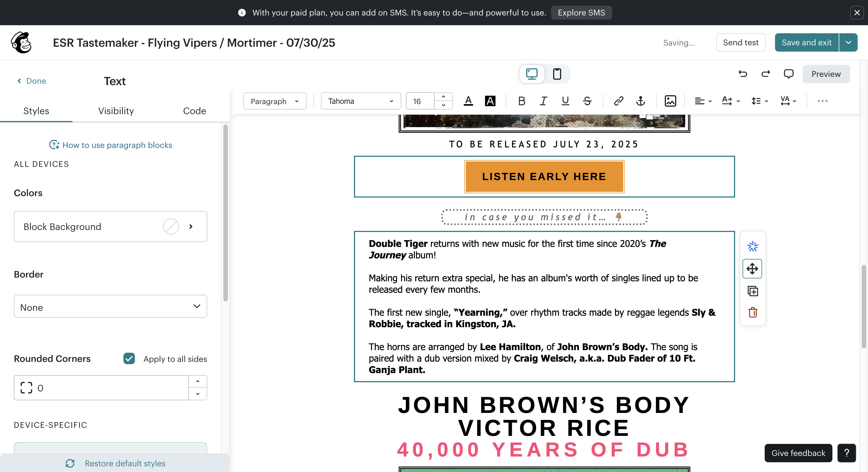Increase the rounded corners value
868x472 pixels.
pyautogui.click(x=198, y=381)
